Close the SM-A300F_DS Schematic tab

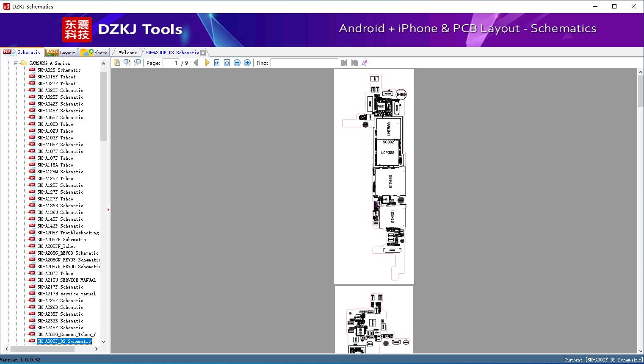coord(203,53)
